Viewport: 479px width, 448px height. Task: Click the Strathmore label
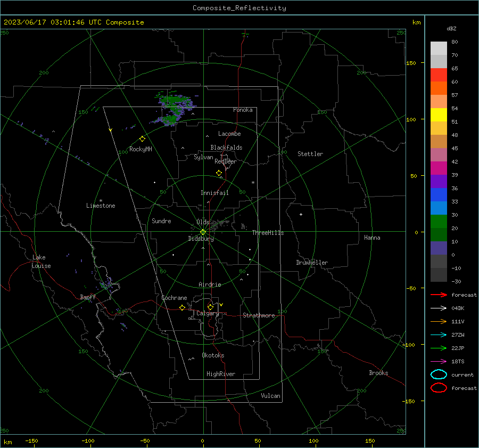pyautogui.click(x=259, y=315)
